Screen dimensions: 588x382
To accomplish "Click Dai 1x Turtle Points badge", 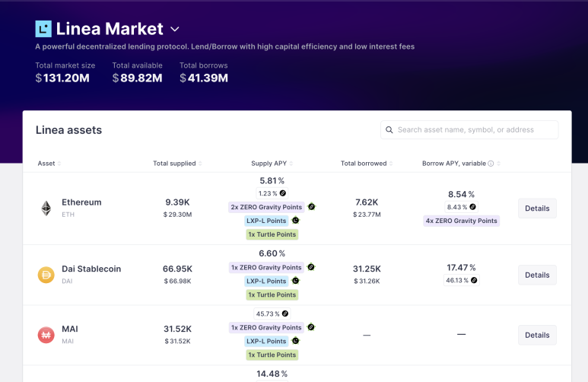I will pyautogui.click(x=272, y=295).
